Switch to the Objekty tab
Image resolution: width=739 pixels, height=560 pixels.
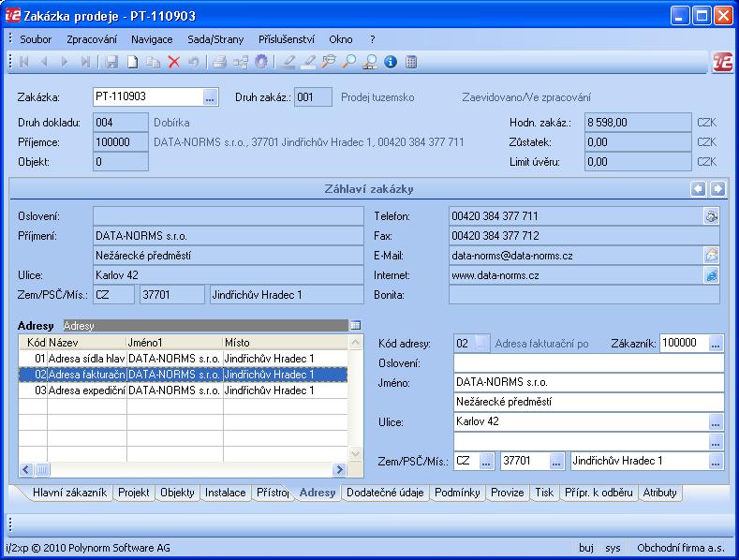(177, 493)
